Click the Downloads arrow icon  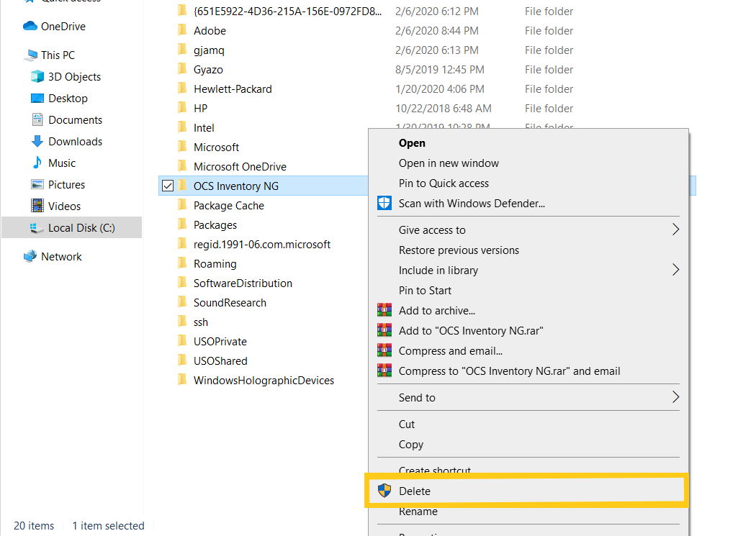[x=37, y=141]
